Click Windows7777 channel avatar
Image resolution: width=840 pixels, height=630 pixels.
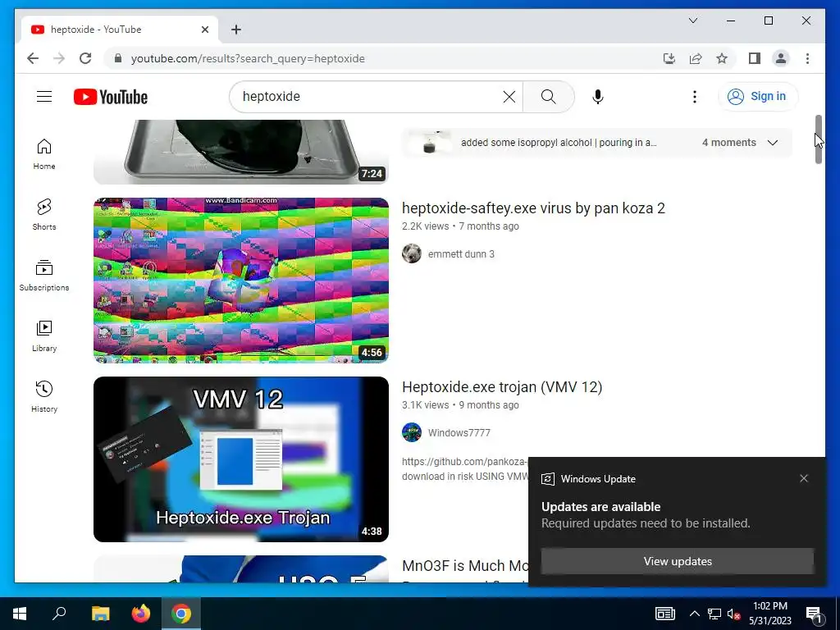[412, 432]
